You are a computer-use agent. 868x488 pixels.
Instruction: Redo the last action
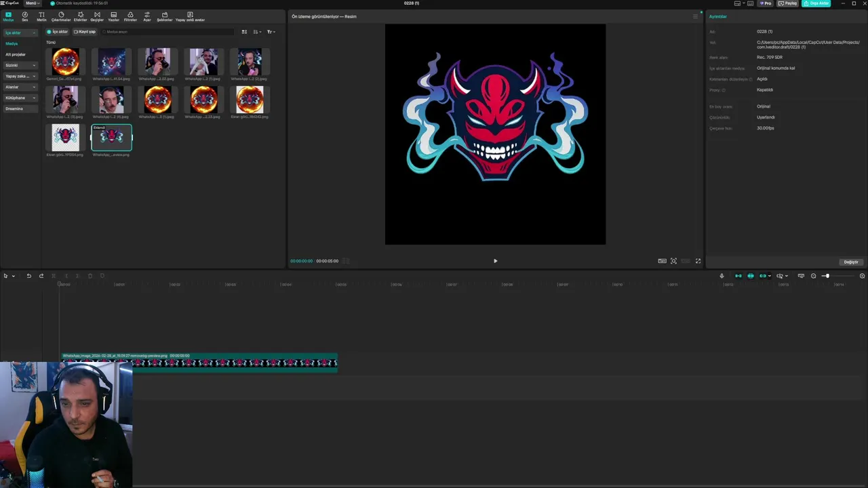point(41,276)
